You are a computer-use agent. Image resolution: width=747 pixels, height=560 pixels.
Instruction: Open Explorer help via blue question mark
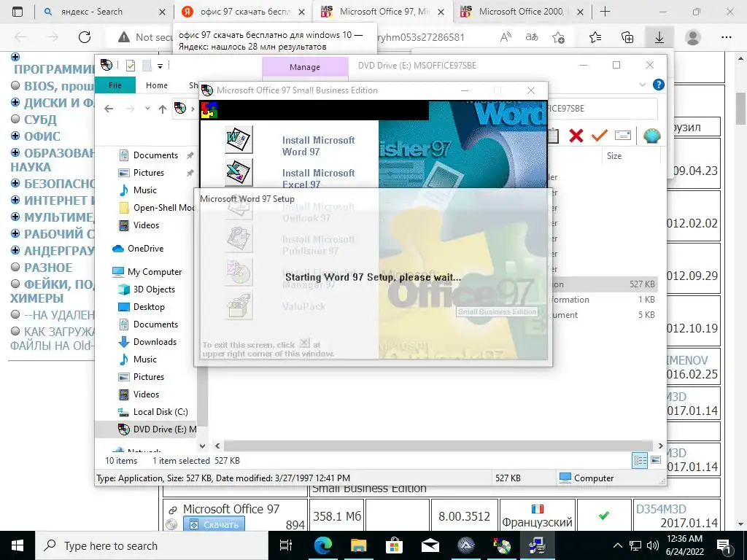(x=659, y=85)
